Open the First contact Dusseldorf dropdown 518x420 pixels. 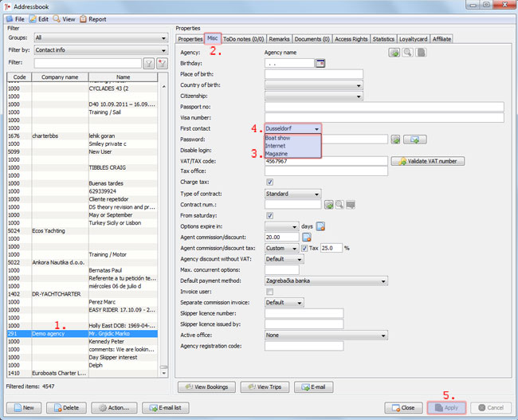pos(292,128)
